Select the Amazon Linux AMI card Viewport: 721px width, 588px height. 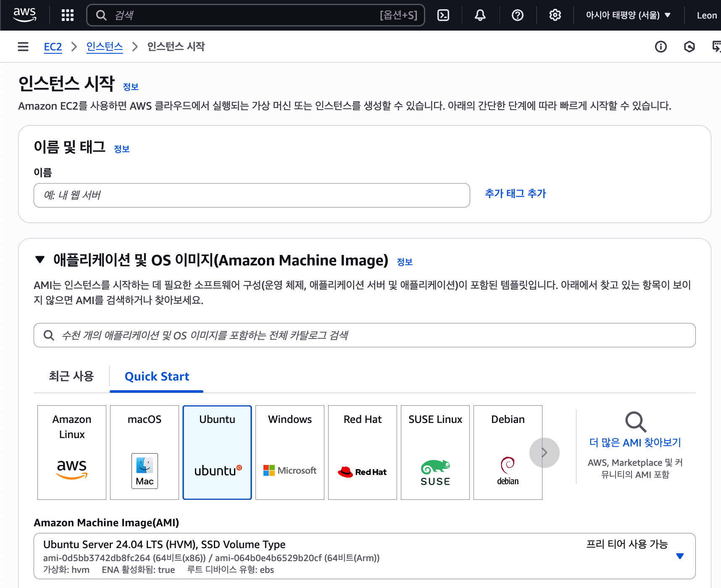72,452
